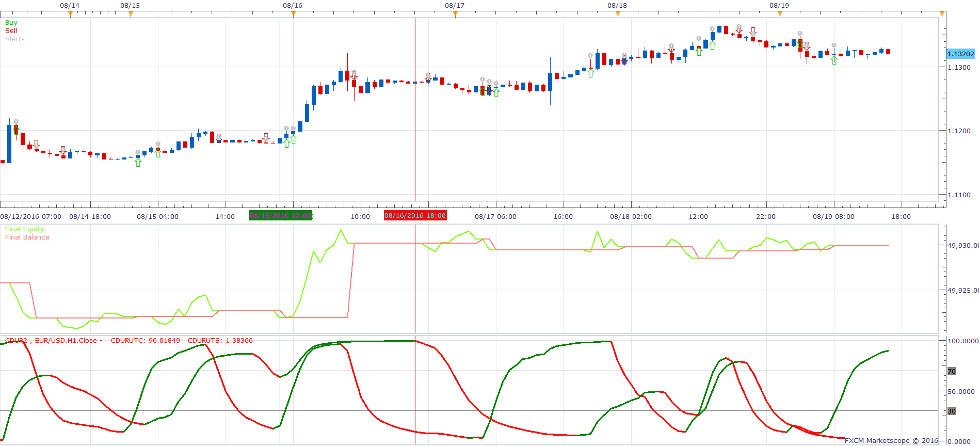Click the green buy arrow on the first 08/12 candle
The height and width of the screenshot is (446, 980).
point(16,130)
